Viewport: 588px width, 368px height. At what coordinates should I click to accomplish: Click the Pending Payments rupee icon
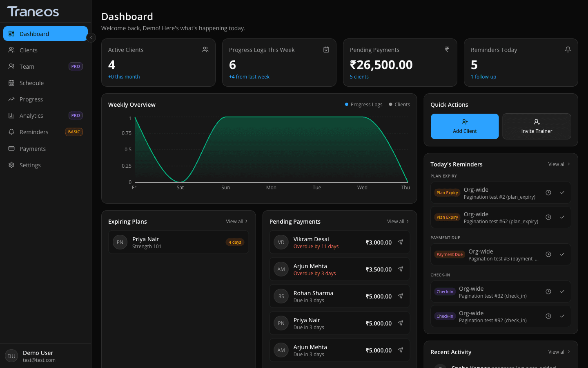click(x=447, y=49)
